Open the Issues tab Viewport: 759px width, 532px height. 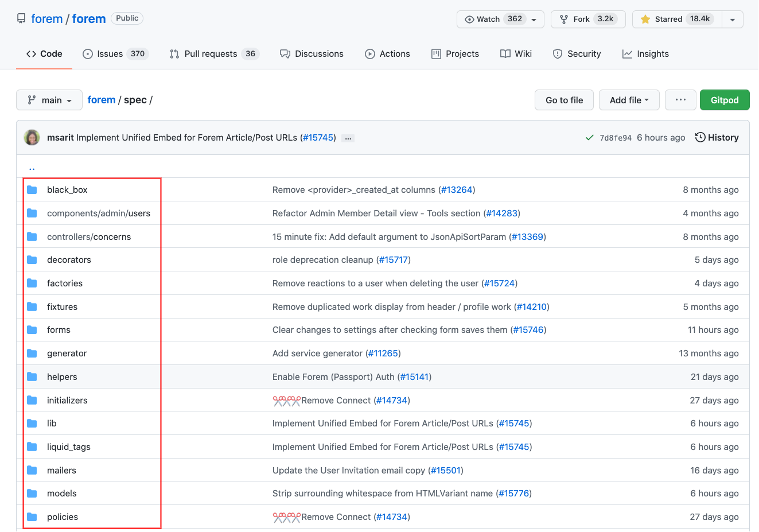pyautogui.click(x=116, y=54)
